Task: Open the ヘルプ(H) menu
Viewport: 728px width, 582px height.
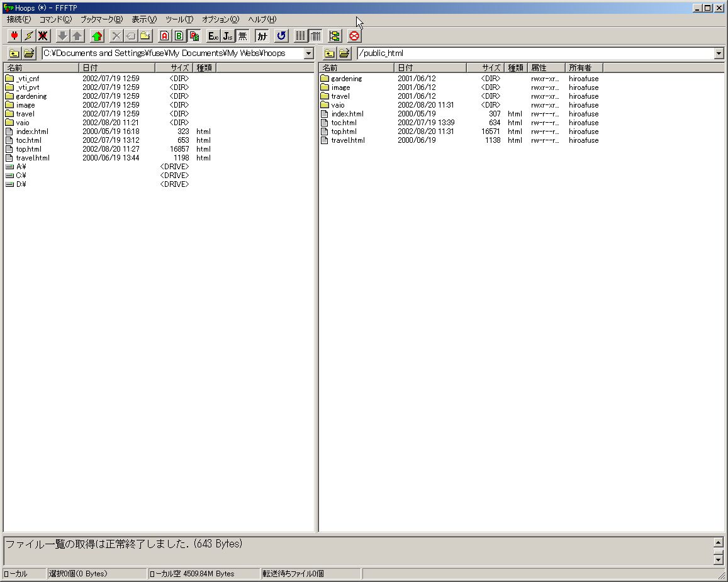Action: pyautogui.click(x=262, y=19)
